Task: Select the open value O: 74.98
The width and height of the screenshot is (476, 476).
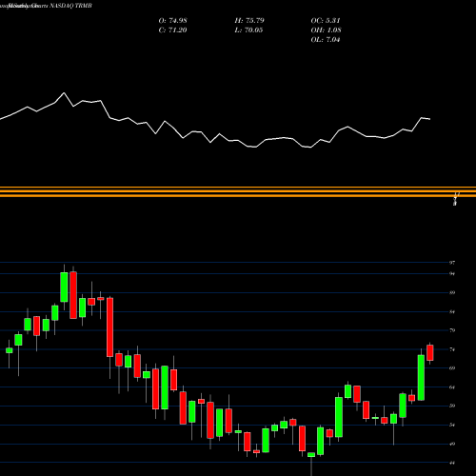Action: click(x=172, y=21)
